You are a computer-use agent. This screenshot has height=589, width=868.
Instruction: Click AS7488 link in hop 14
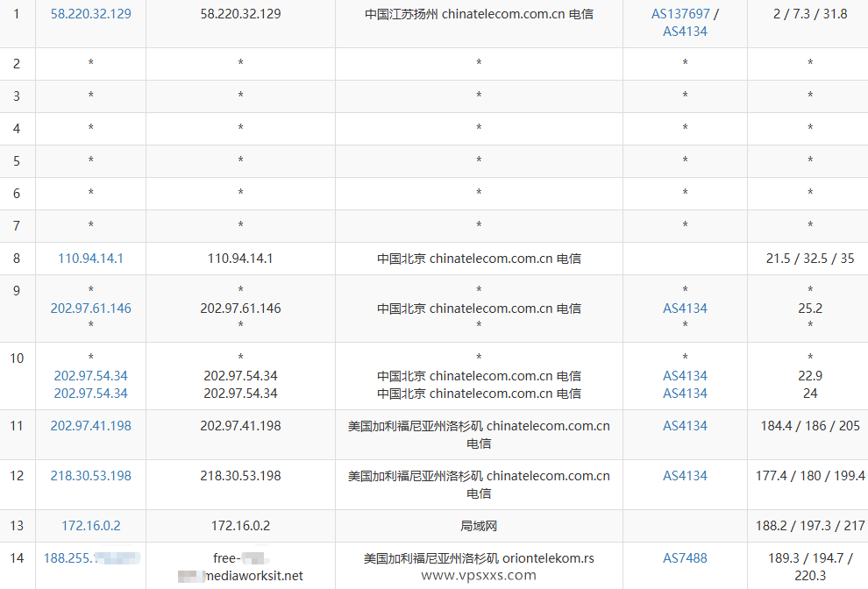[x=685, y=558]
